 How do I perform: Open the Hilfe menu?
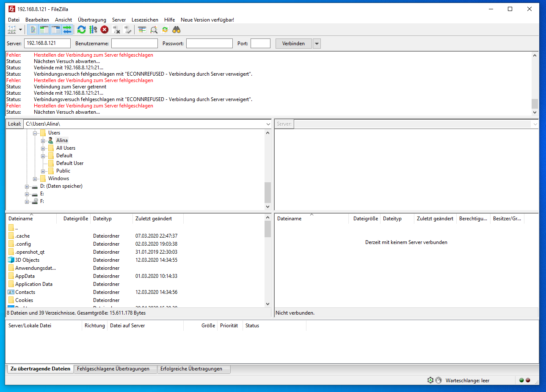169,20
